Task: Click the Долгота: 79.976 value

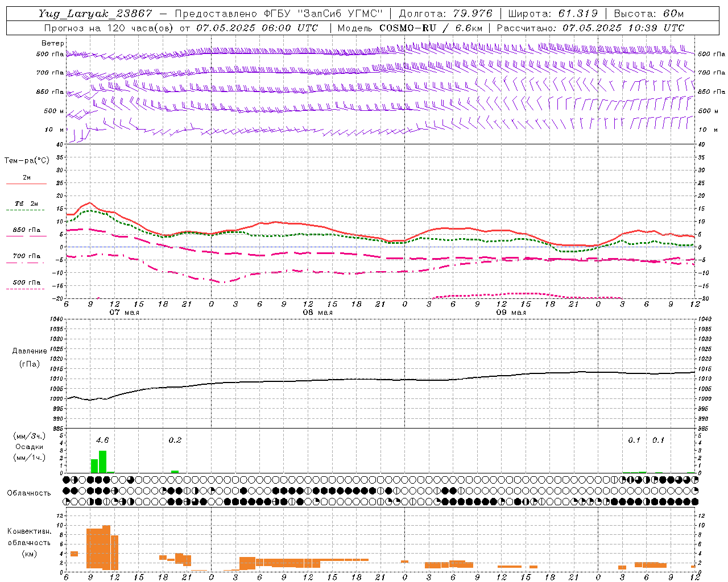Action: 446,14
